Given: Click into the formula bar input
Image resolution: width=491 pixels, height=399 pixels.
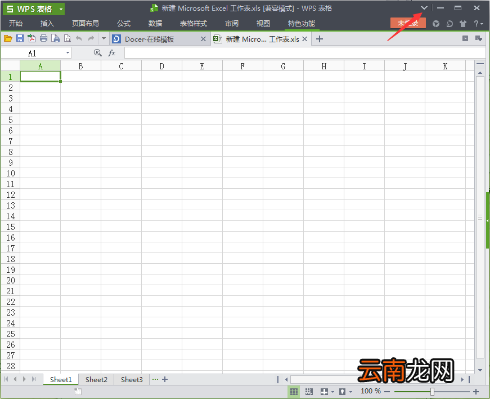Looking at the screenshot, I should click(305, 53).
